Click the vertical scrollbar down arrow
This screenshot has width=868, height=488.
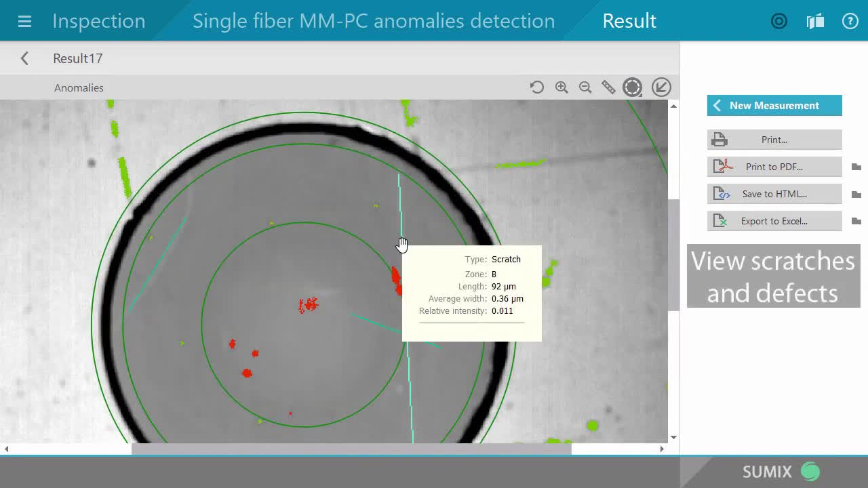[x=673, y=437]
